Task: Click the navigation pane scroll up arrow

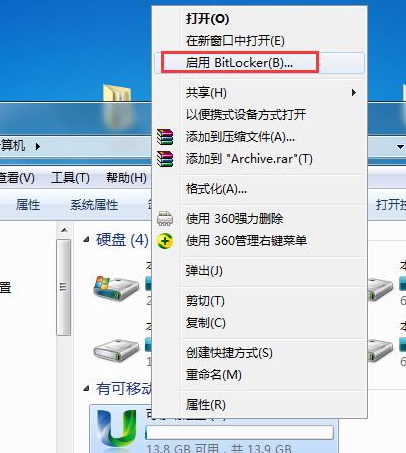Action: tap(64, 230)
